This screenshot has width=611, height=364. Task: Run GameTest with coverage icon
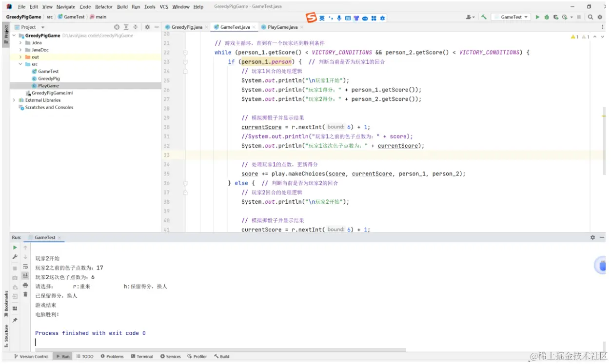556,17
